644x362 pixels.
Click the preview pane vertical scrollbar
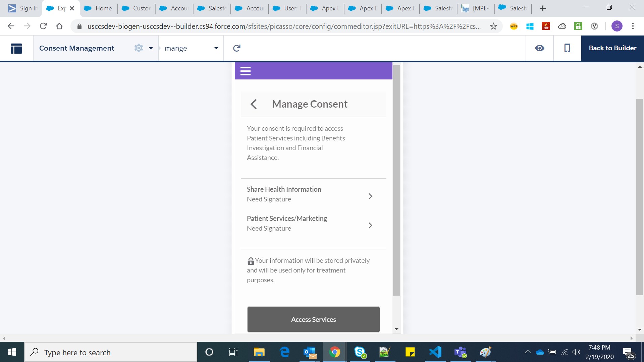[x=396, y=180]
